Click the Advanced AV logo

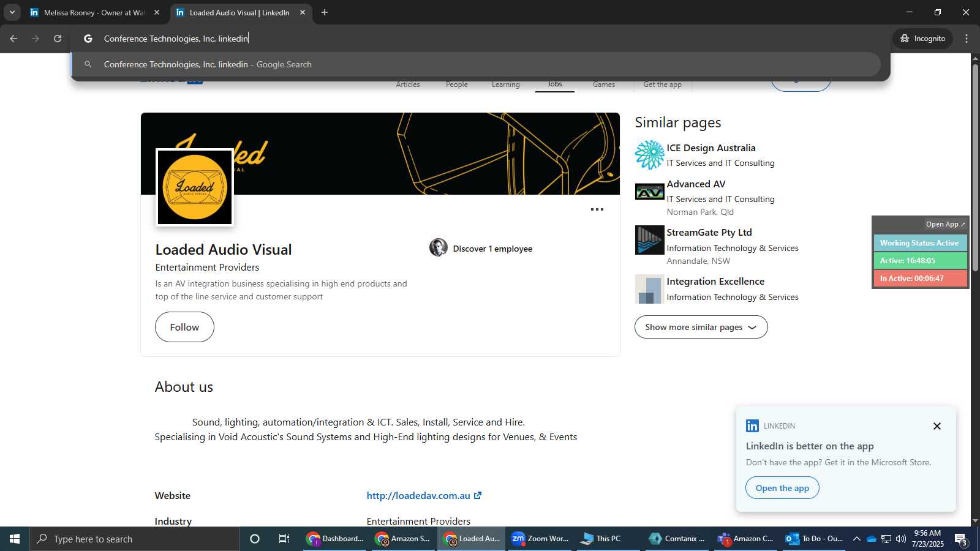click(x=650, y=192)
